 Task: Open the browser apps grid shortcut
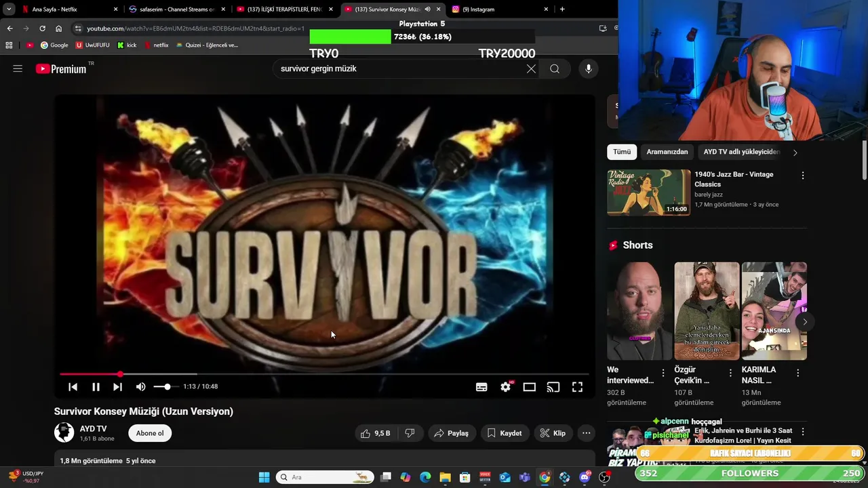(x=9, y=45)
